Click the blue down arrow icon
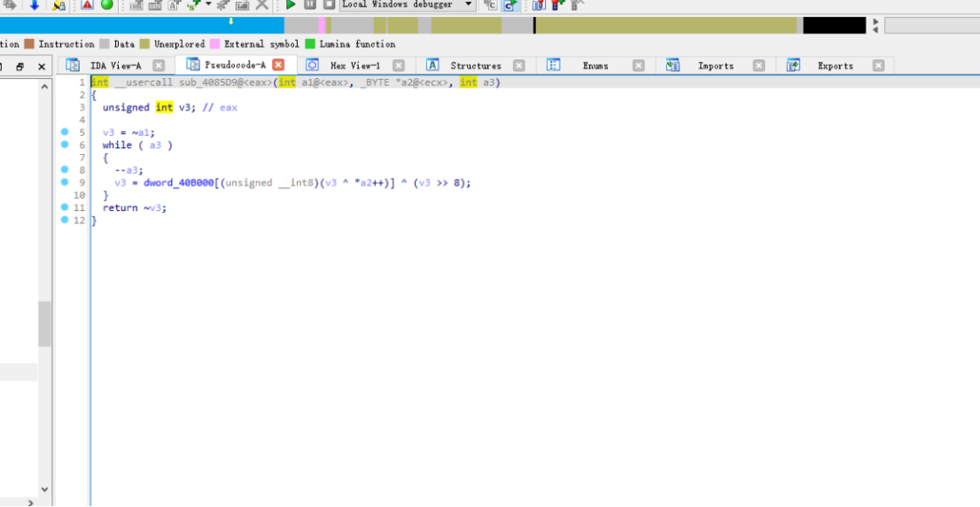Screen dimensions: 980x507 pos(35,5)
